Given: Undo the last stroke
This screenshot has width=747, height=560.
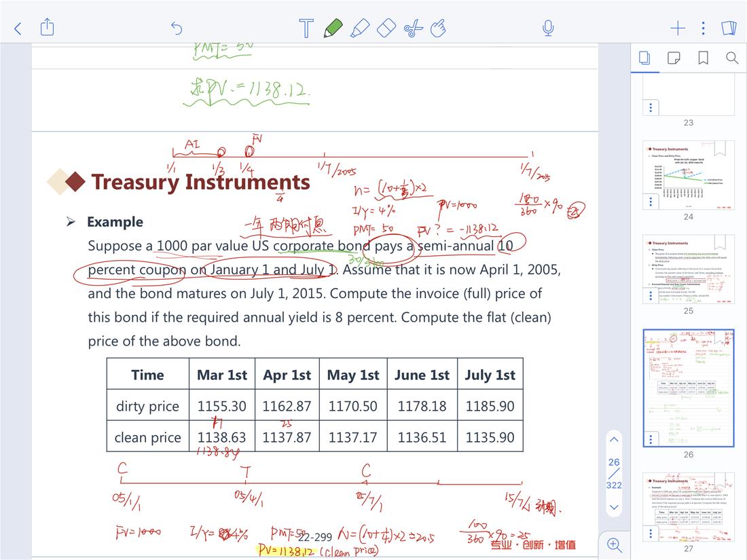Looking at the screenshot, I should (x=177, y=28).
